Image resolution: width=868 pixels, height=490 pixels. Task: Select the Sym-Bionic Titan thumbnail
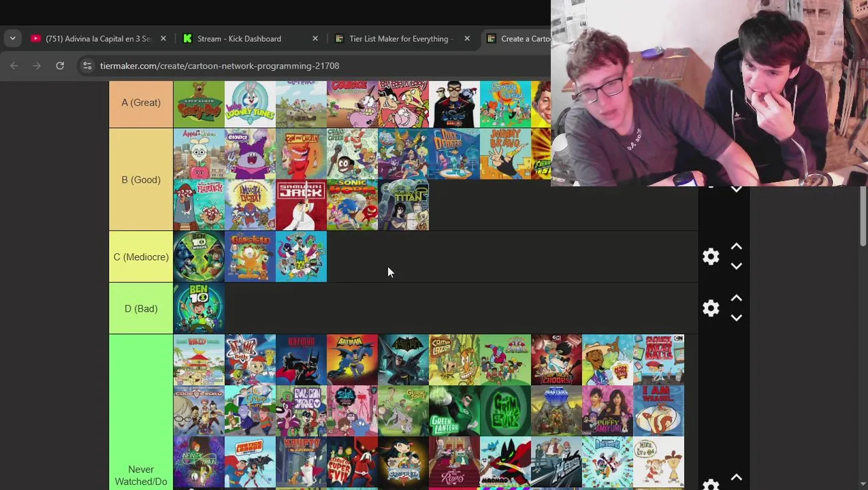tap(403, 205)
